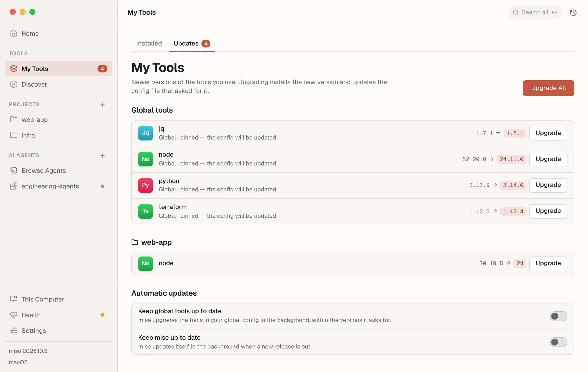Open This Computer page
Image resolution: width=588 pixels, height=372 pixels.
[59, 299]
